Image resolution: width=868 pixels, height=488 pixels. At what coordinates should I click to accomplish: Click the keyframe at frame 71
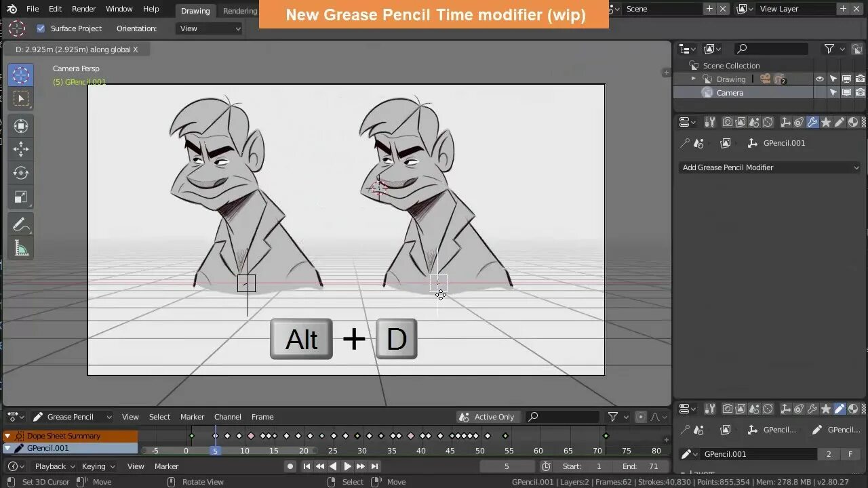[x=606, y=436]
